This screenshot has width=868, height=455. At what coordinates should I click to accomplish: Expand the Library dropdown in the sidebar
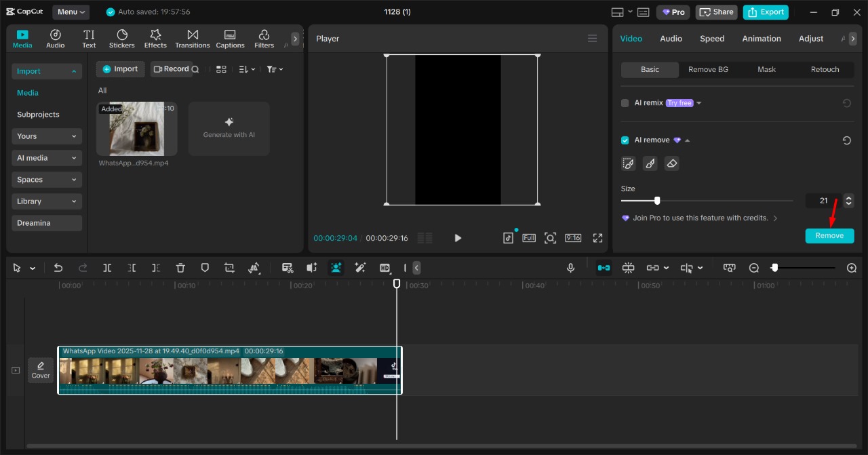(47, 201)
